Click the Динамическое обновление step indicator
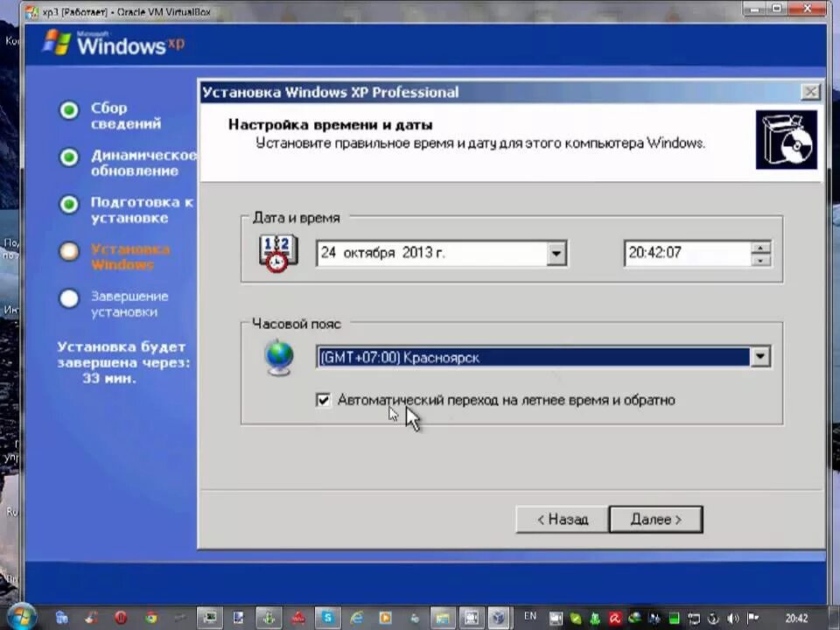Screen dimensions: 840x630 point(69,157)
